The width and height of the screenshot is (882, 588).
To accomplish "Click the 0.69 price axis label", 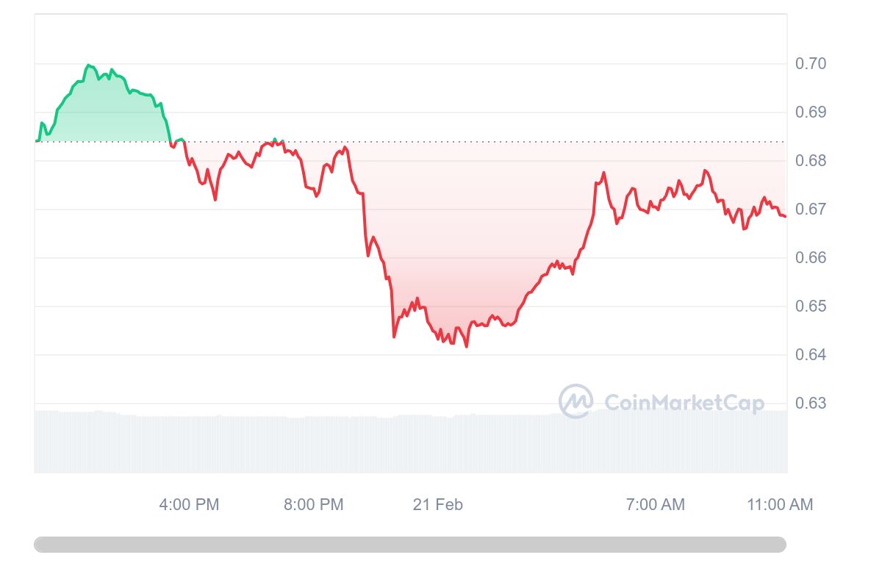I will tap(811, 112).
